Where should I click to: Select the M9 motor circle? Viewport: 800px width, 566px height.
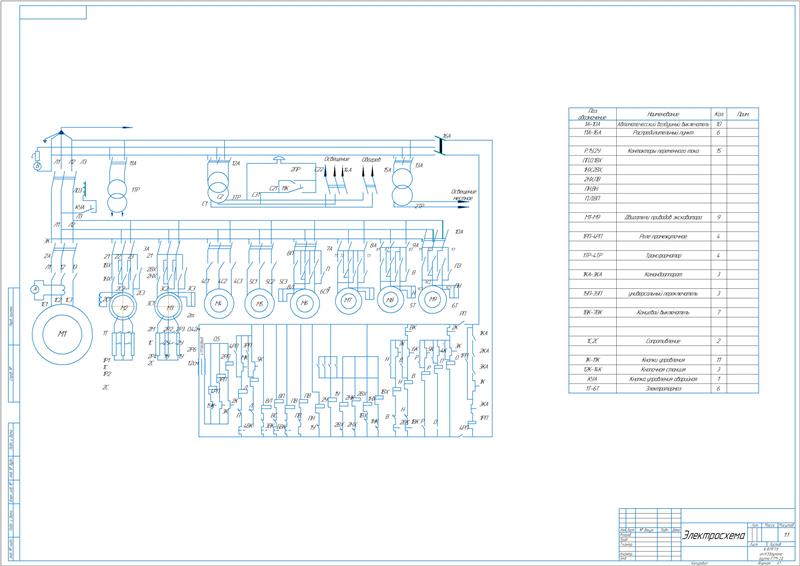click(433, 299)
